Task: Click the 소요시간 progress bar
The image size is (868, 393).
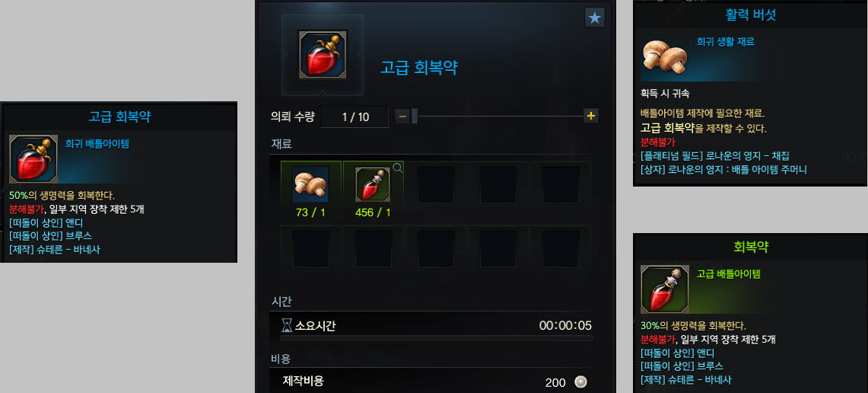Action: click(436, 337)
